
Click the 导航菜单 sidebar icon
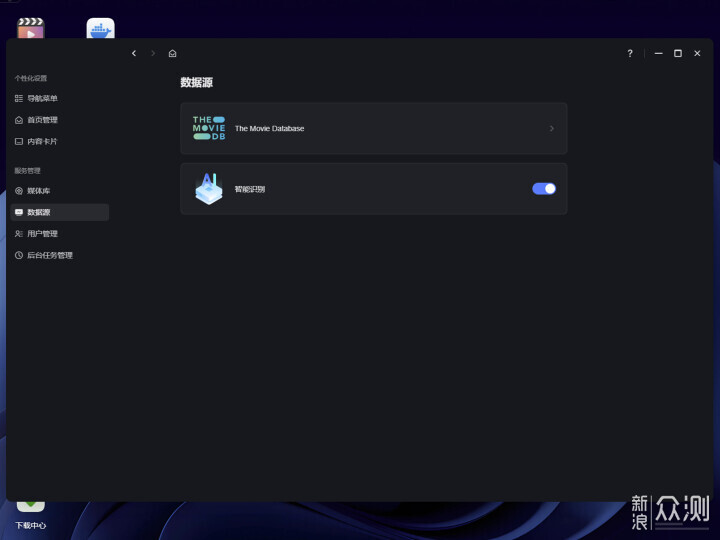[x=19, y=98]
